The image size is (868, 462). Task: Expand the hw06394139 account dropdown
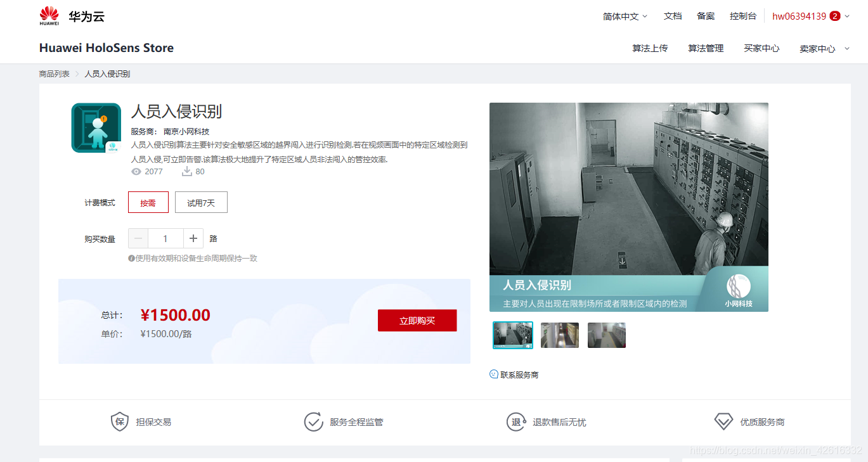811,16
